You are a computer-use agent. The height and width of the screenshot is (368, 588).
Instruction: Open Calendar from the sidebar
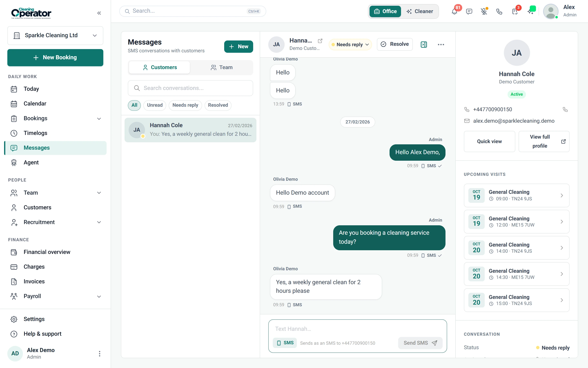point(55,104)
